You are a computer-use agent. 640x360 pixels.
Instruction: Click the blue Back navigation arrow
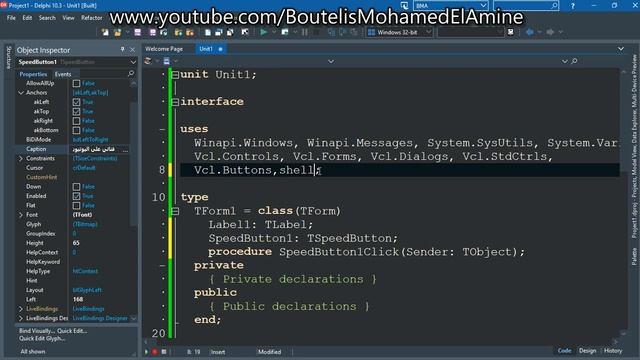tap(529, 32)
